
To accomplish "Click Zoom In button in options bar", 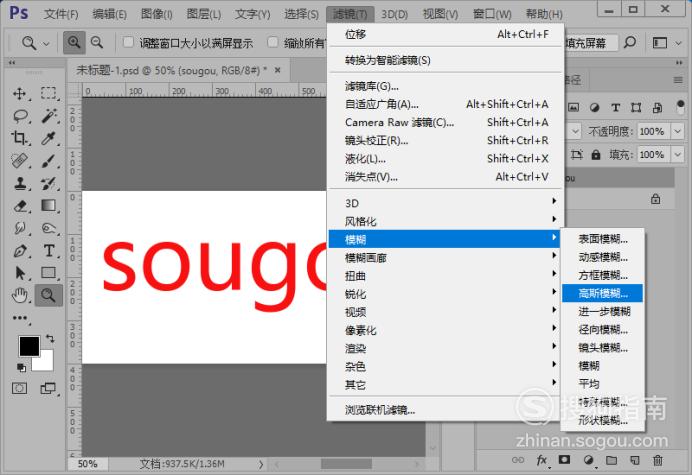I will [74, 43].
